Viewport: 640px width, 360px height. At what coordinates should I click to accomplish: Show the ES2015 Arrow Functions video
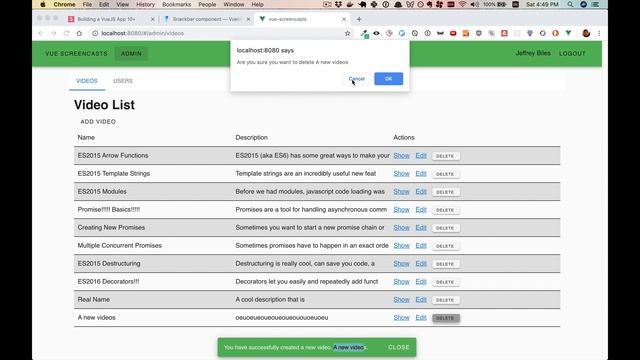click(x=401, y=156)
